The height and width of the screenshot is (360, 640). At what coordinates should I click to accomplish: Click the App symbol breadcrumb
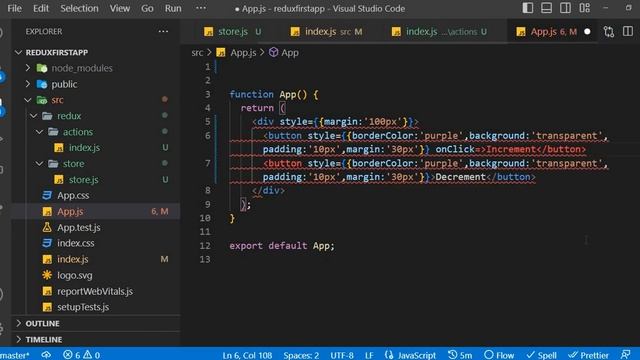click(290, 53)
